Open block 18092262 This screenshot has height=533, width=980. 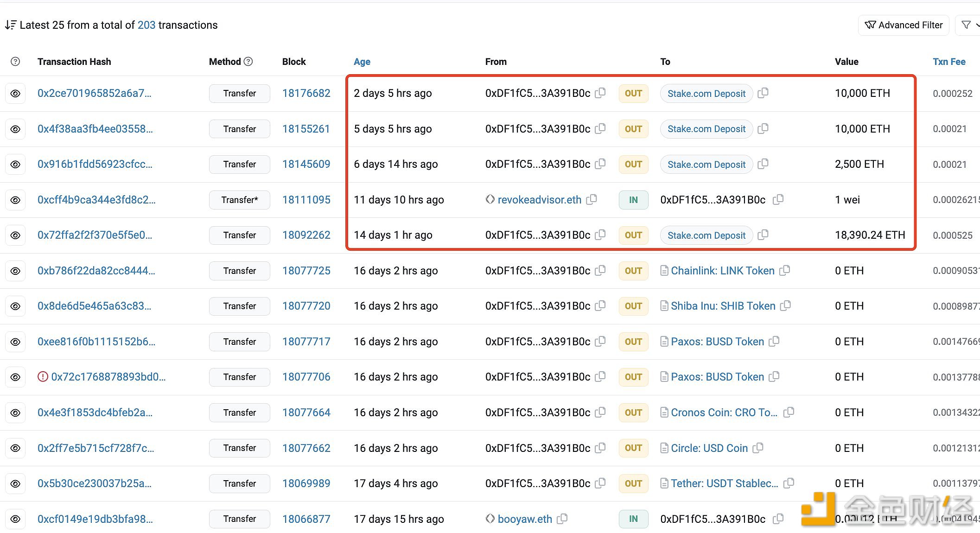306,235
